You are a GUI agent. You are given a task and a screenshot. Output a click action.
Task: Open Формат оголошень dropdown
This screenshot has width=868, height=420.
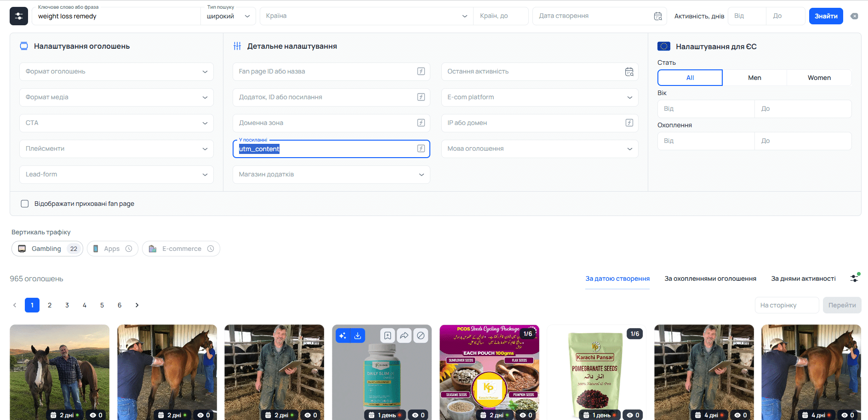(116, 72)
